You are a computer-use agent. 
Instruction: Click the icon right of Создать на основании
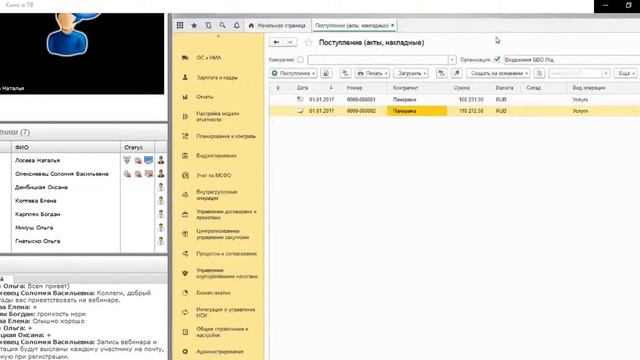539,73
